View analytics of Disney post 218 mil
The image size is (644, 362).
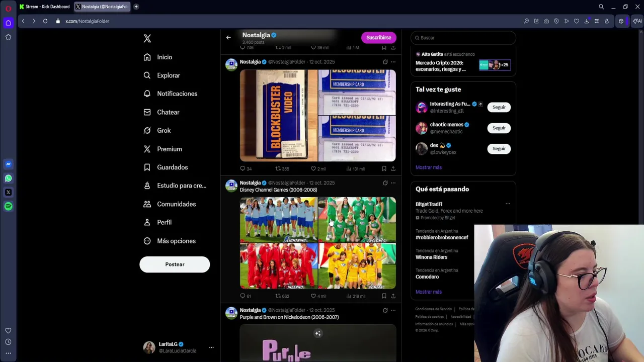click(x=355, y=296)
